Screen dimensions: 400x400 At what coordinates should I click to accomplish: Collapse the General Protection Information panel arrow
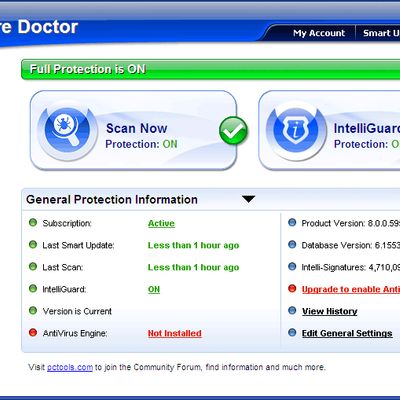click(248, 199)
